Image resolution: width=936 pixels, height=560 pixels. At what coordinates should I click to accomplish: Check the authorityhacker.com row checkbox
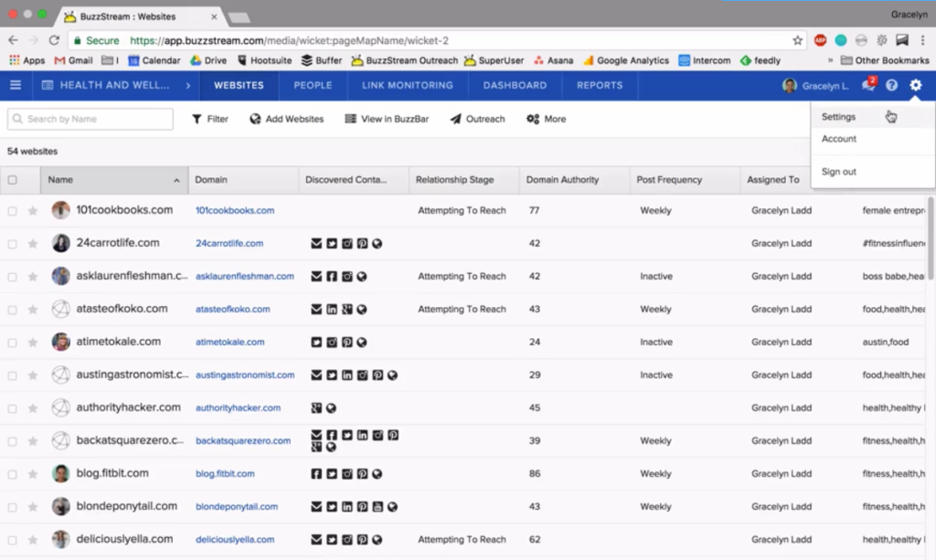(12, 408)
